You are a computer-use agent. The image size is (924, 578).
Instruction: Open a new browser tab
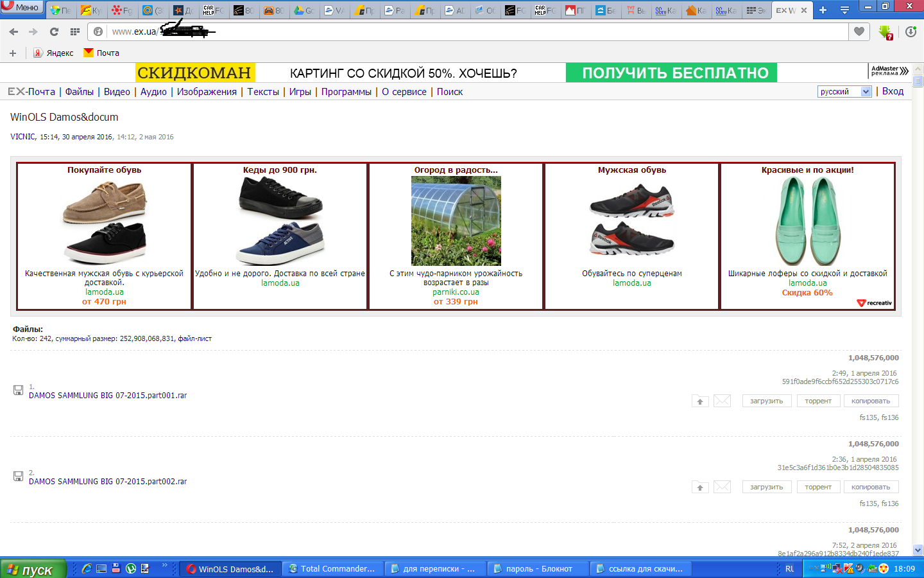pyautogui.click(x=823, y=10)
